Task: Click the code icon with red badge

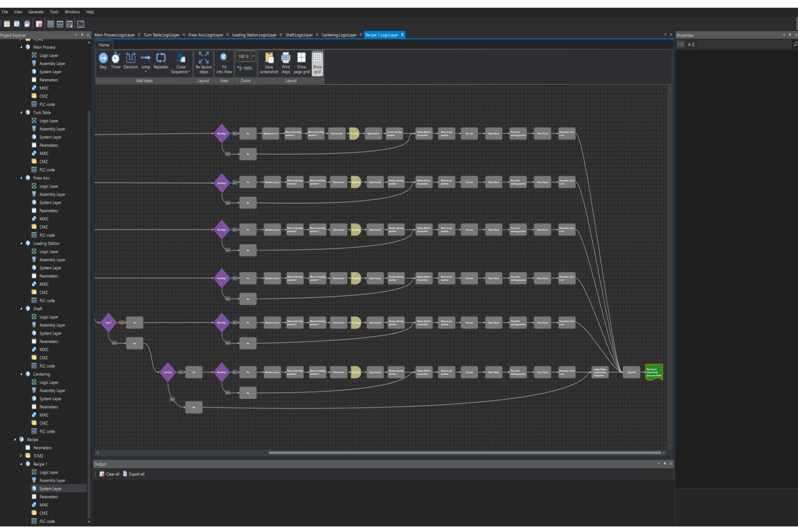Action: click(x=69, y=24)
